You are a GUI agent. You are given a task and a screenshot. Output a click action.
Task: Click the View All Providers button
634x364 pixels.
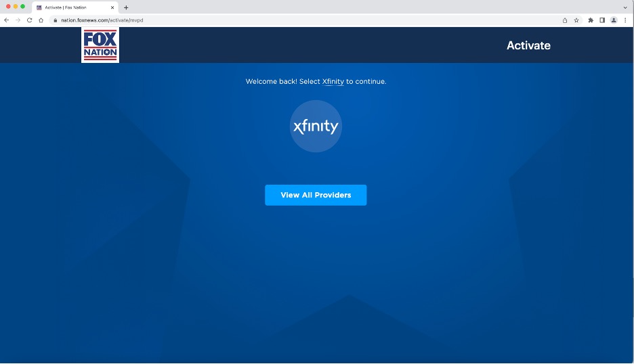click(316, 195)
